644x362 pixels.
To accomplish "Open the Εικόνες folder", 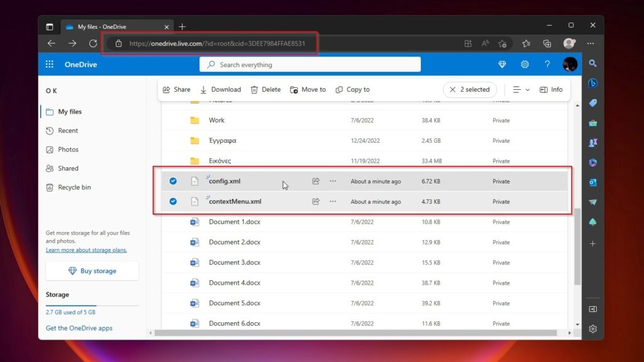I will (219, 161).
